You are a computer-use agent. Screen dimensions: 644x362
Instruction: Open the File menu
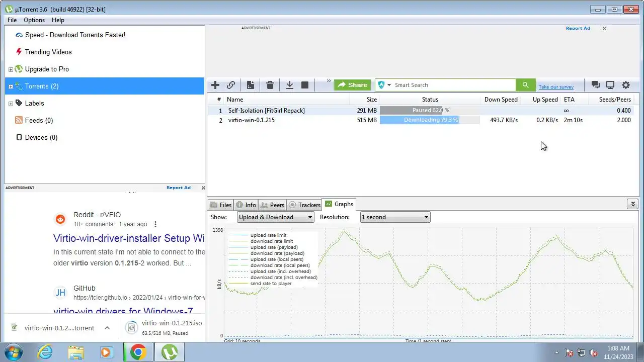point(12,20)
